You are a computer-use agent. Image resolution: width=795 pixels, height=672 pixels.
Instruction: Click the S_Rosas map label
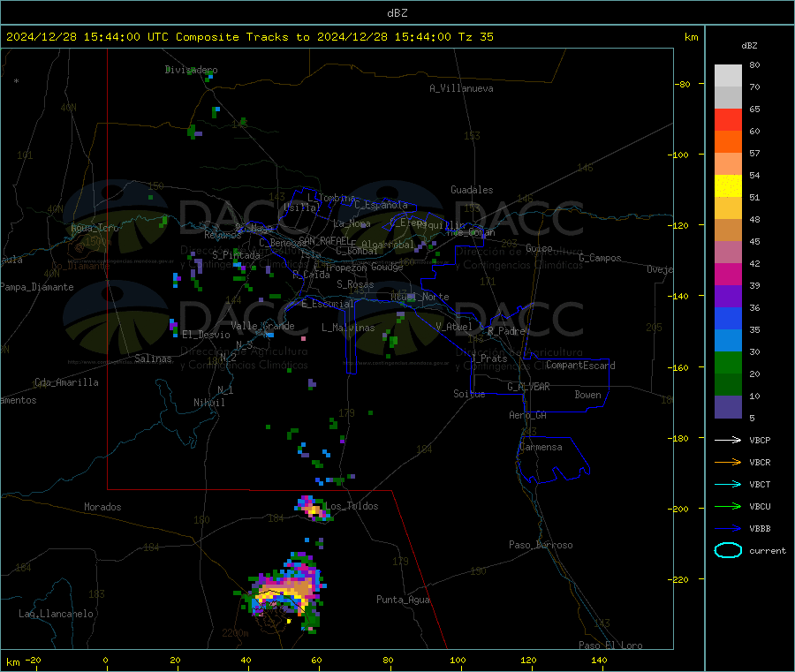click(x=355, y=284)
